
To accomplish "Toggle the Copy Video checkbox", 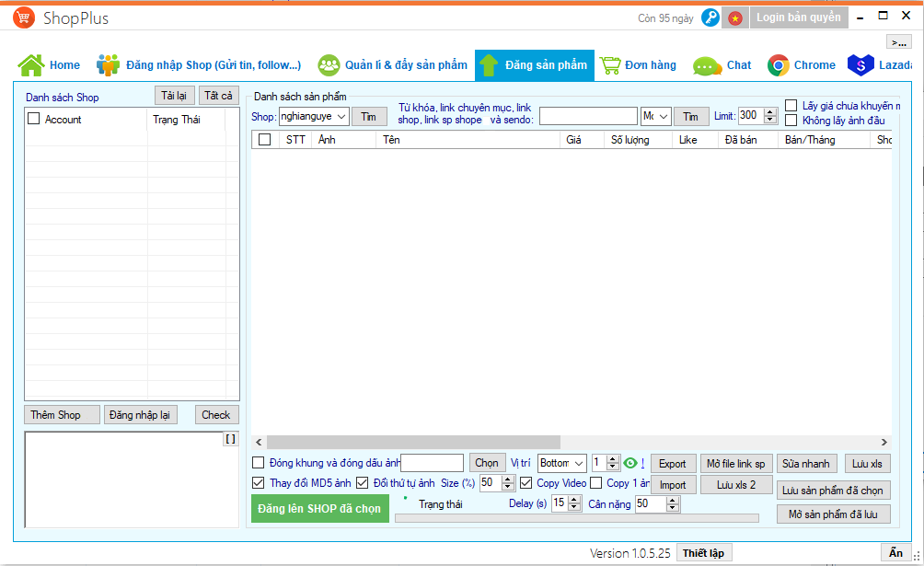I will [526, 483].
